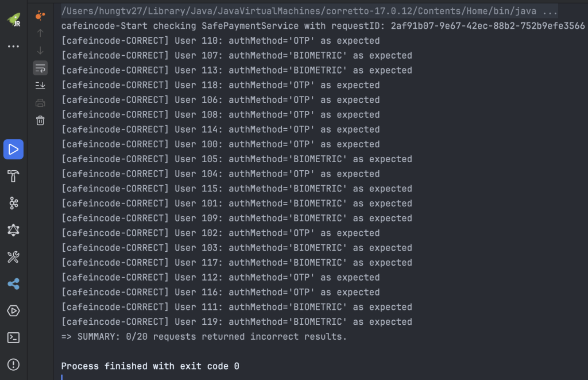Click the rerun icon with orange dots

click(x=40, y=16)
